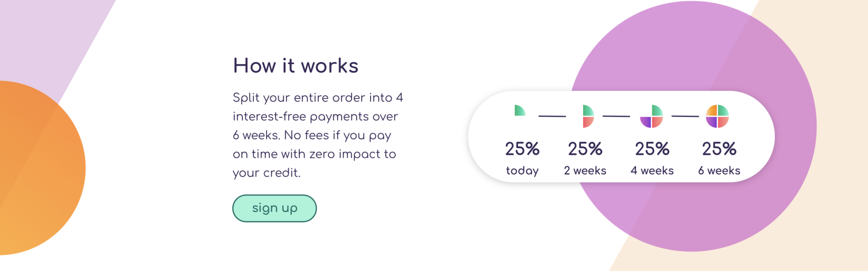
Task: Click the sign up button
Action: tap(274, 208)
